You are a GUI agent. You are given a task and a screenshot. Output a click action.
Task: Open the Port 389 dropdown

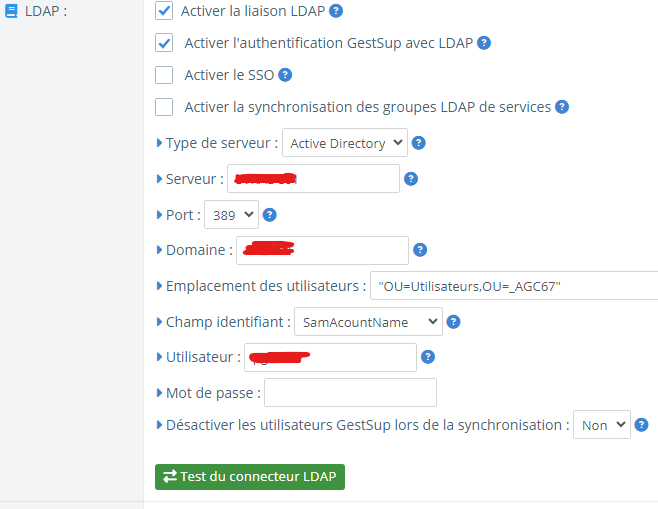[x=231, y=214]
